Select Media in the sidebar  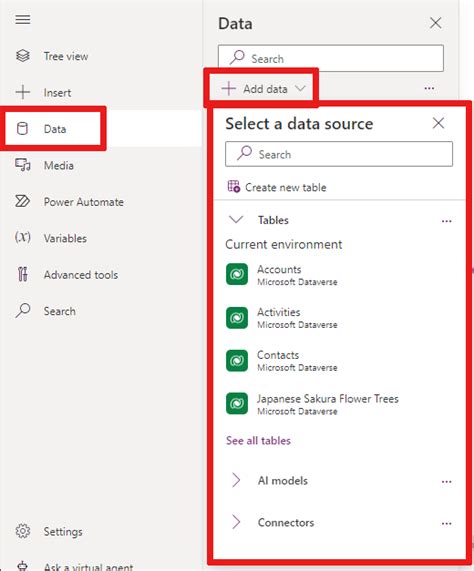pos(59,165)
